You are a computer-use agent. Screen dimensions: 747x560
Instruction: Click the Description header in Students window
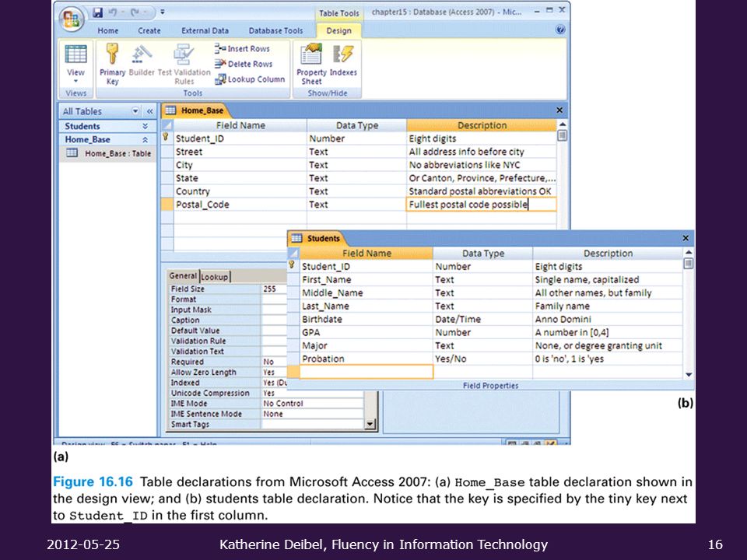(608, 254)
